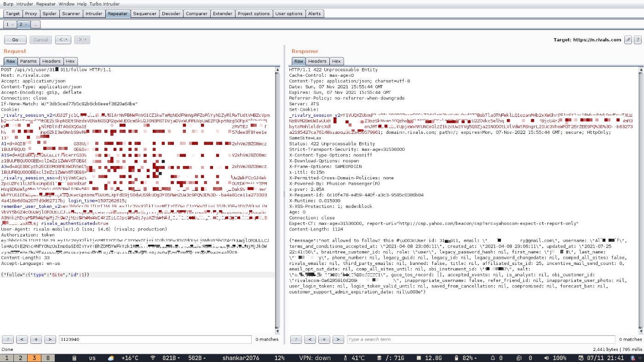Click notification bell icon in status bar

coord(493,358)
